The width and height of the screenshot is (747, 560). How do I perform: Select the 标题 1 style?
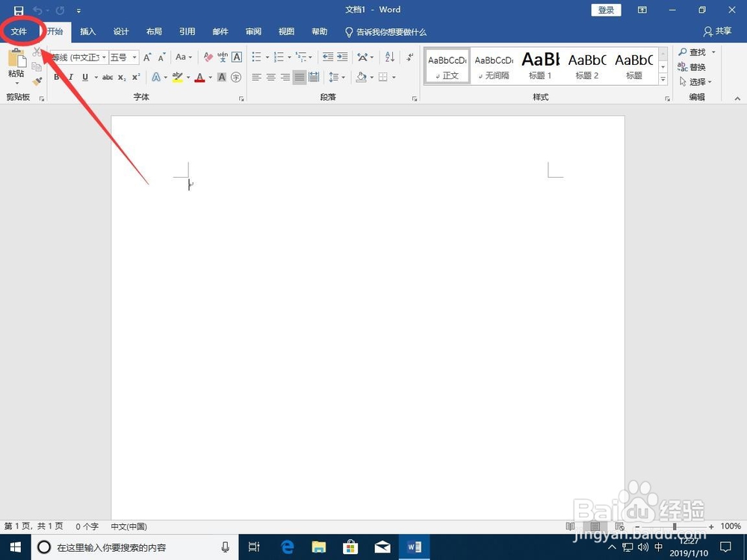(x=540, y=66)
